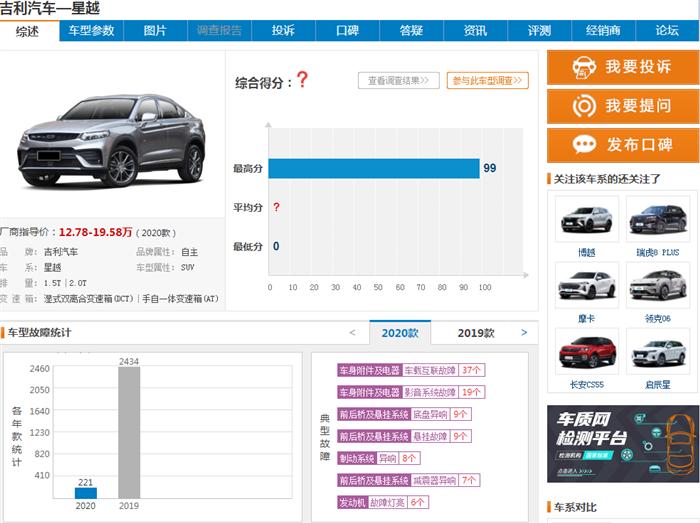This screenshot has height=523, width=700.
Task: Click the 车系 value 星越
Action: (53, 268)
